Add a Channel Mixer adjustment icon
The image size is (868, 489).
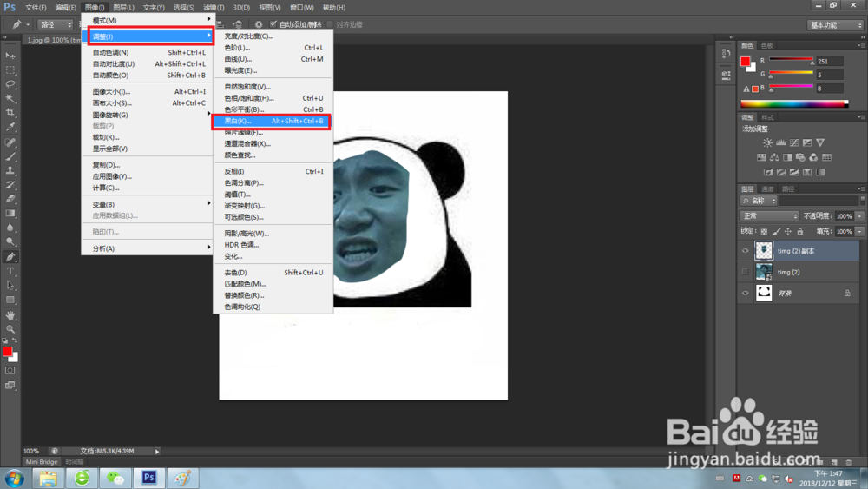813,157
